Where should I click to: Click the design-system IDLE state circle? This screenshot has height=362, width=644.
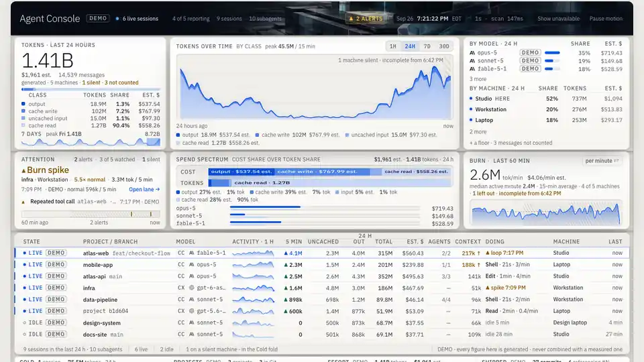pos(25,322)
